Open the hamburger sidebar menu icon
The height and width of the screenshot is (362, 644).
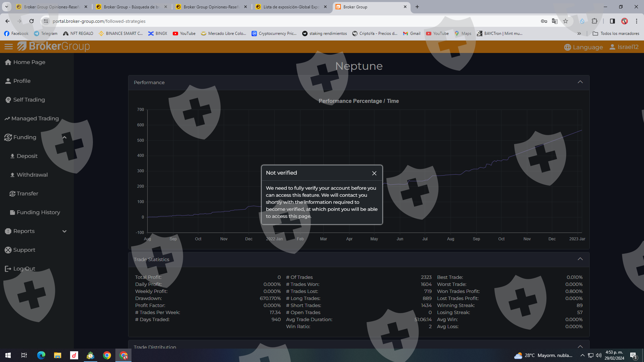click(8, 47)
